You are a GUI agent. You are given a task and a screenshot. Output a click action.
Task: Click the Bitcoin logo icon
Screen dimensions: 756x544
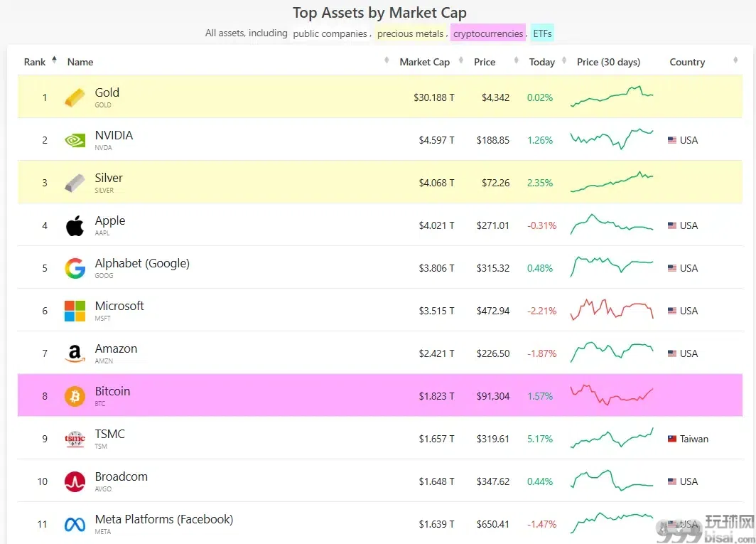pyautogui.click(x=75, y=396)
